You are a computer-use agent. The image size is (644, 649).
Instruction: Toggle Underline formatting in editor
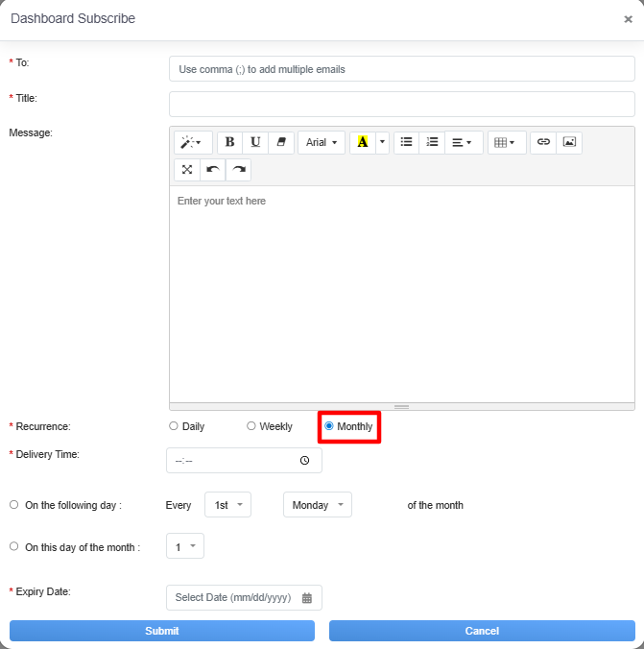click(x=255, y=142)
